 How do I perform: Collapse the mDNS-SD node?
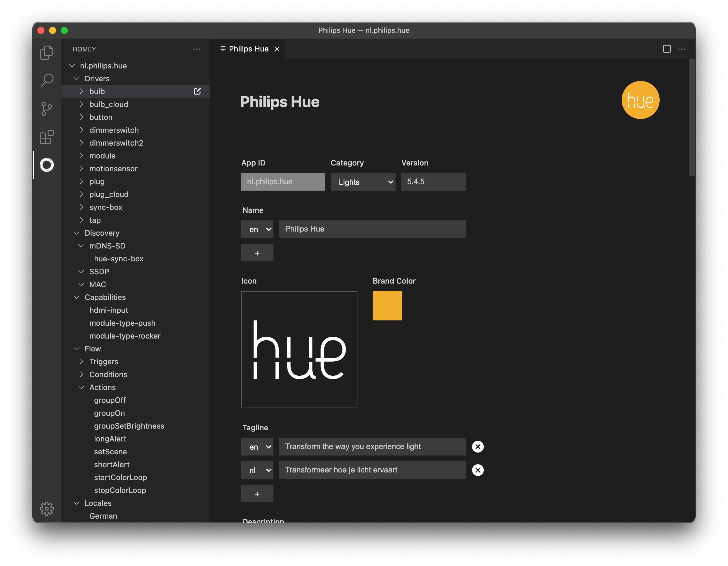(x=81, y=246)
